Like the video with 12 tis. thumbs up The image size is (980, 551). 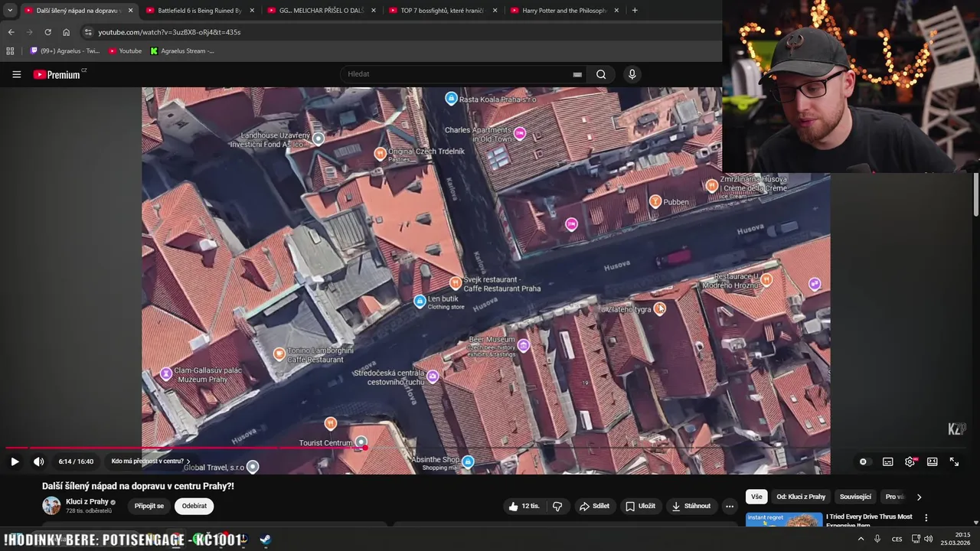tap(524, 506)
